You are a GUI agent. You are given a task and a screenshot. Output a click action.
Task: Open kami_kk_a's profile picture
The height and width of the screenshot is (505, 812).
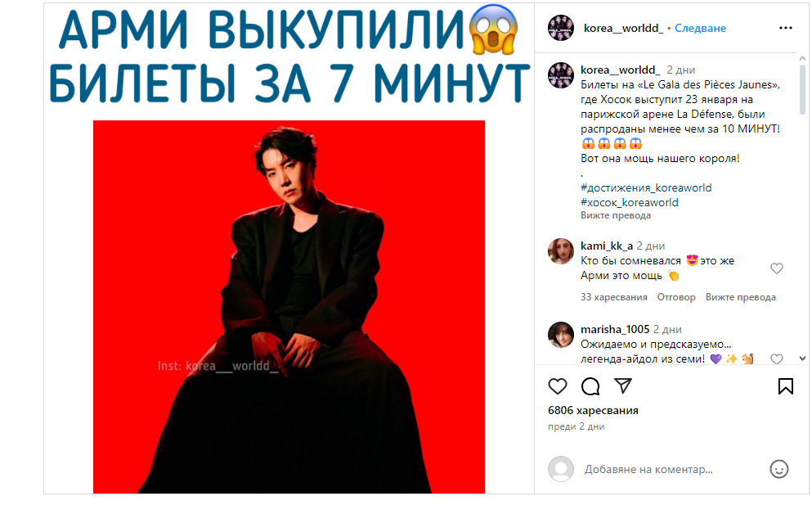tap(561, 251)
